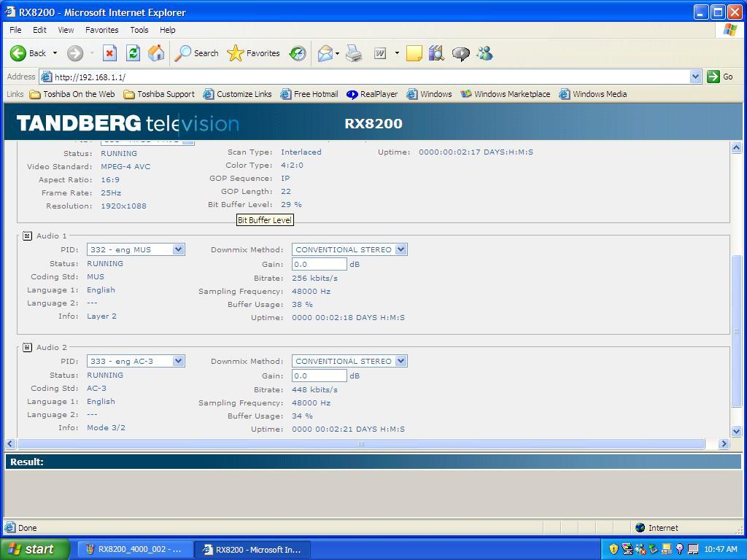Click the Windows Start button
Viewport: 747px width, 560px height.
tap(34, 549)
